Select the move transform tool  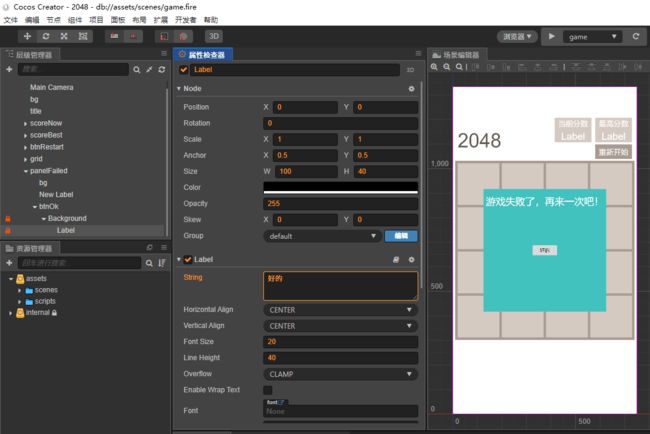[27, 36]
